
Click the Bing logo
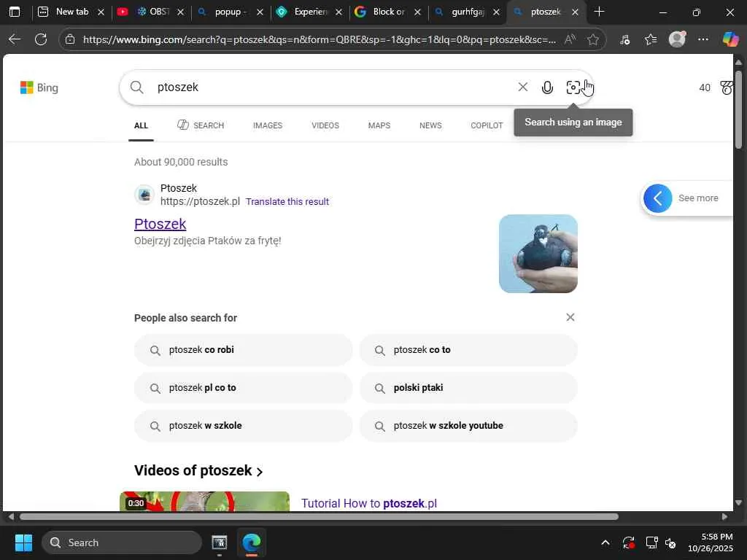(x=39, y=87)
